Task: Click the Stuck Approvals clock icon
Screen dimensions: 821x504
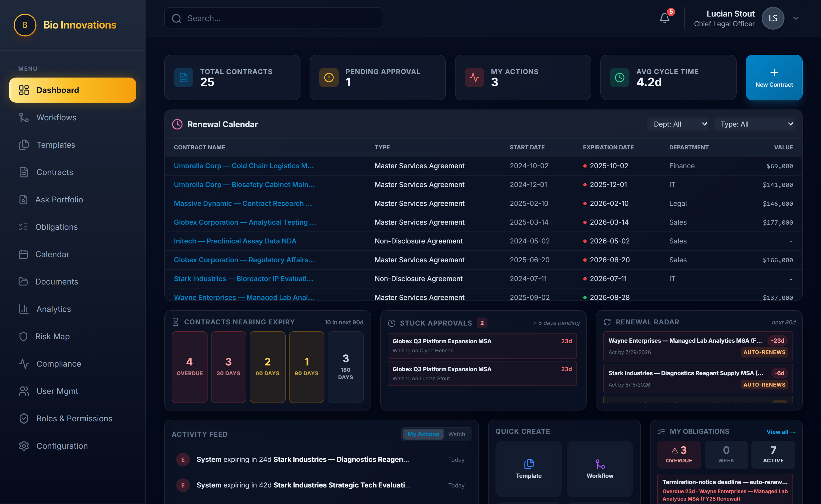Action: (x=392, y=323)
